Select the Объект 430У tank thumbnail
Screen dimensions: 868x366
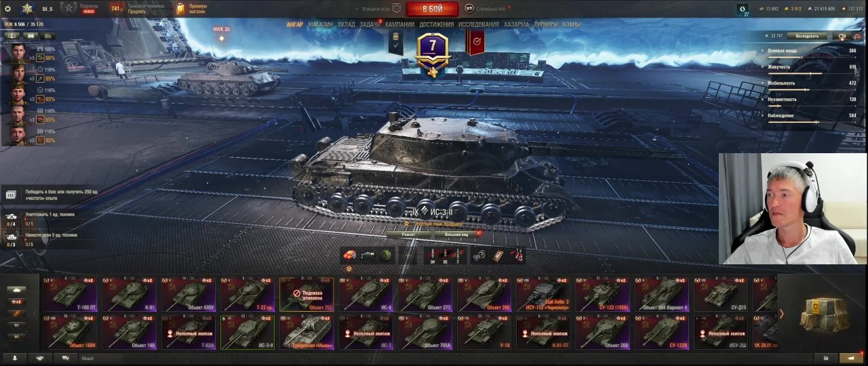click(x=189, y=294)
